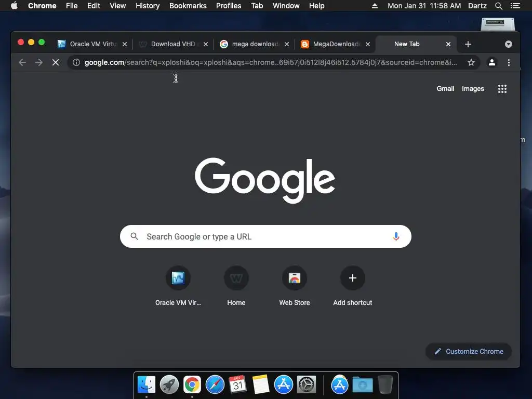Open the Chrome profile avatar
The image size is (532, 399).
point(491,62)
